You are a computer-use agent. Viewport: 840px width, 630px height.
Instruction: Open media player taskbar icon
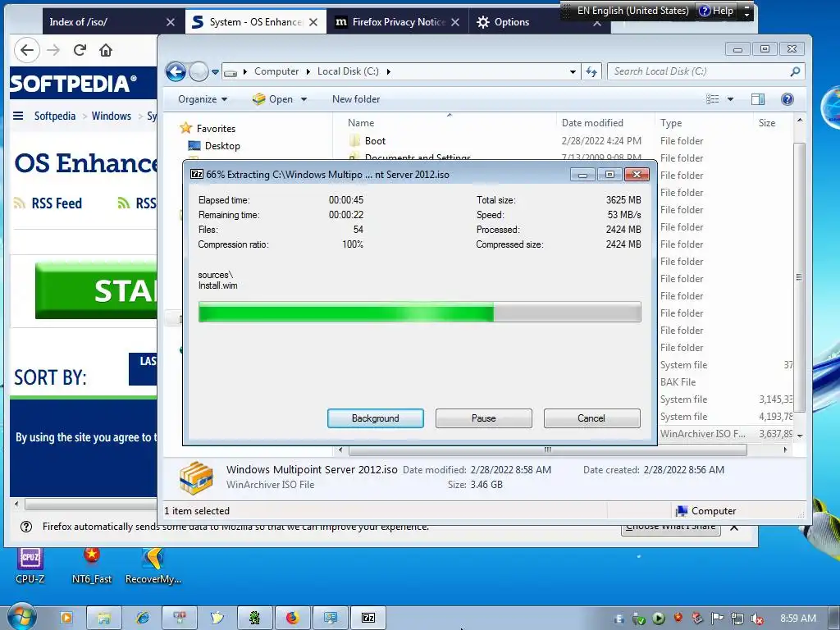point(66,619)
